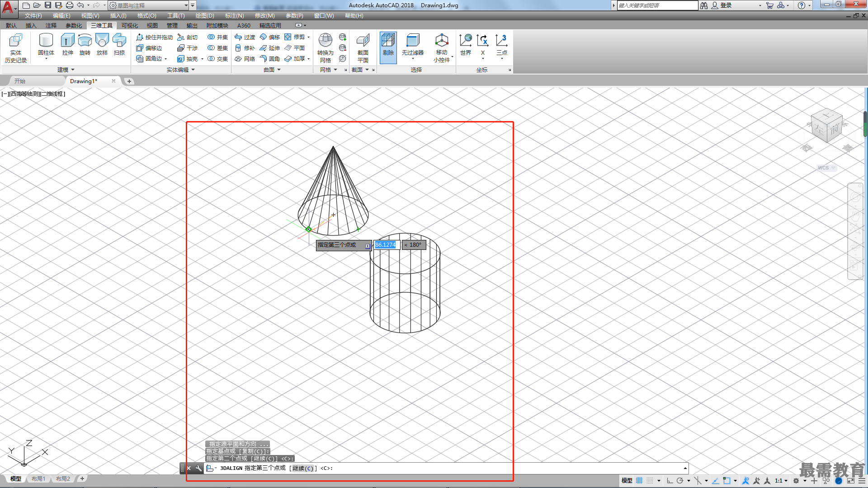Click visual style label 二维线框
This screenshot has width=868, height=488.
coord(52,94)
